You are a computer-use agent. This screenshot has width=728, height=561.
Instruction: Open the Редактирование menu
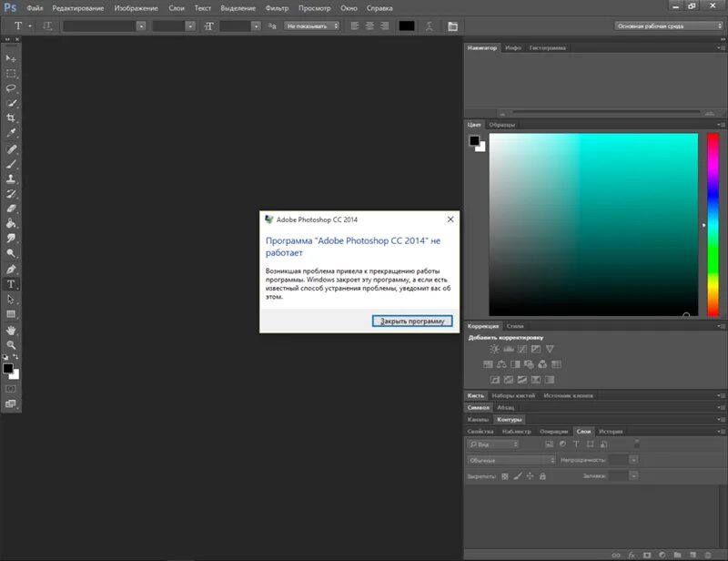(x=78, y=8)
